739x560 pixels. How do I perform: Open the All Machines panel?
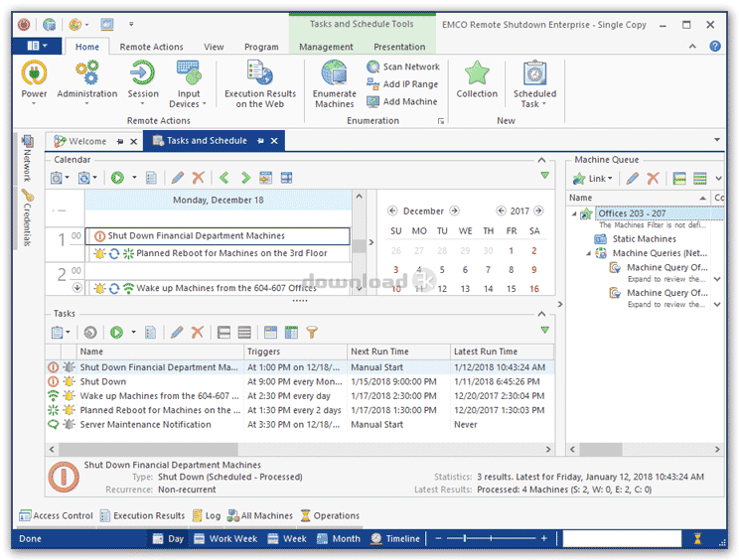point(260,515)
